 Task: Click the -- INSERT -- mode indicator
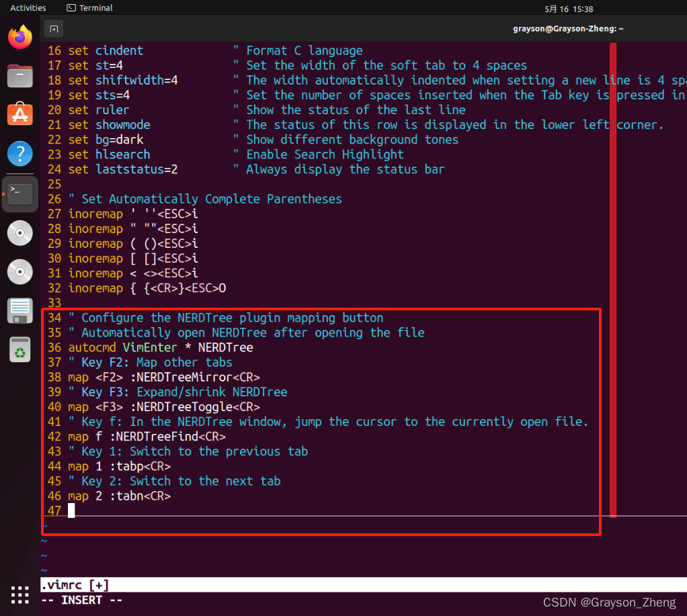click(81, 600)
